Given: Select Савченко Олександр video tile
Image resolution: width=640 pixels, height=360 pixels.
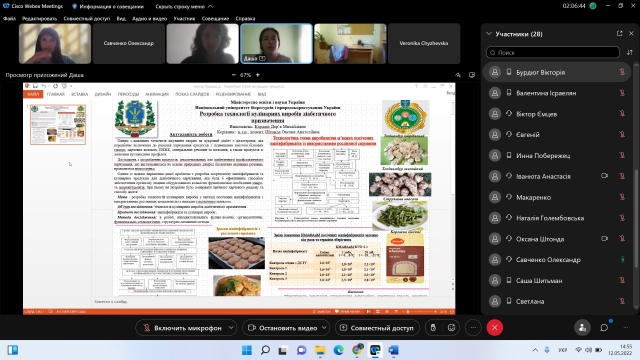Looking at the screenshot, I should coord(129,44).
